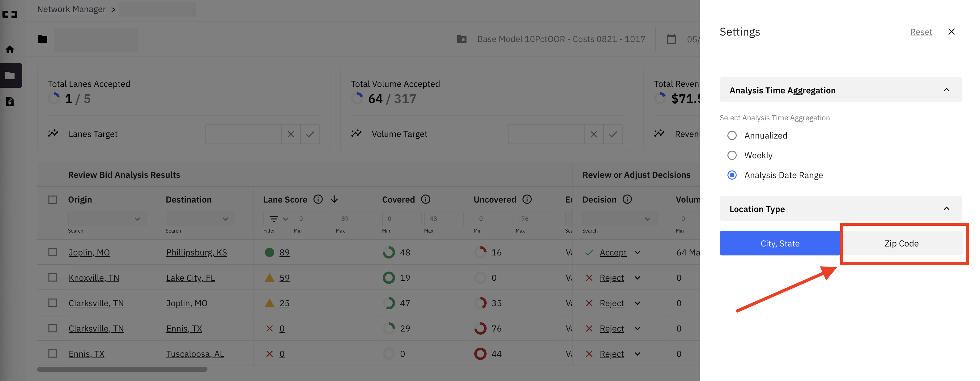Collapse the Location Type section
Screen dimensions: 980x381
pos(947,208)
